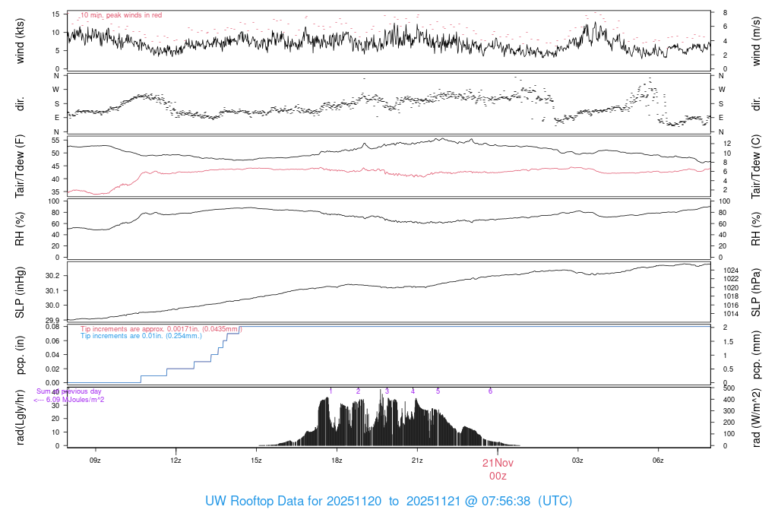778x532 pixels.
Task: Click the 'pcp. (in)' left axis label
Action: (21, 355)
